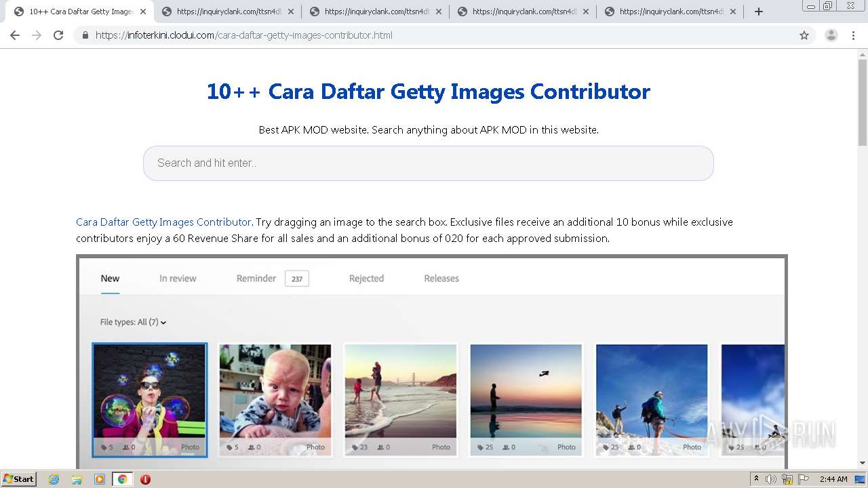The width and height of the screenshot is (868, 488).
Task: Select the New tab in the image
Action: click(110, 279)
